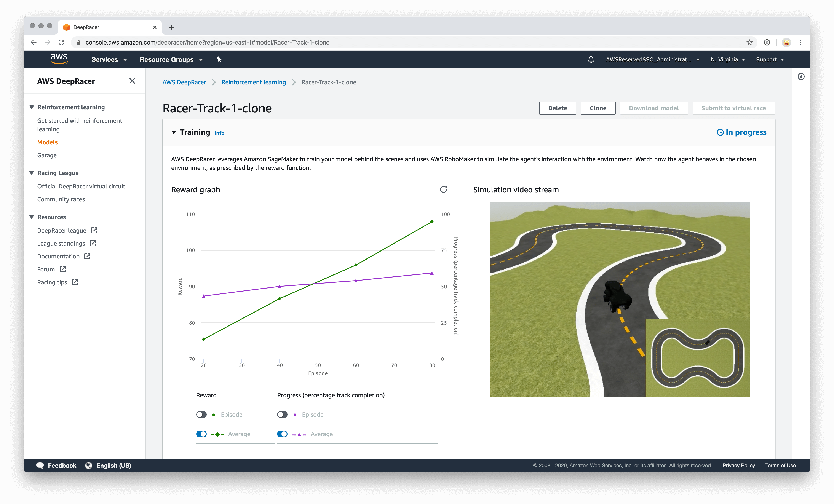Open Reinforcement learning breadcrumb link
Image resolution: width=834 pixels, height=504 pixels.
click(x=254, y=82)
